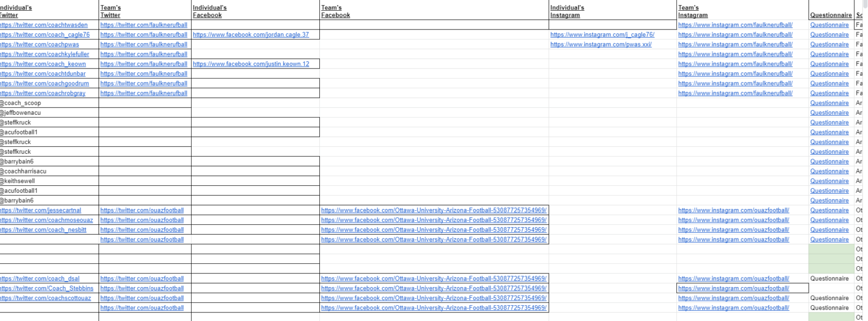Open the instagram.com/pwas.xxi link
Screen dimensions: 868x321
click(601, 45)
